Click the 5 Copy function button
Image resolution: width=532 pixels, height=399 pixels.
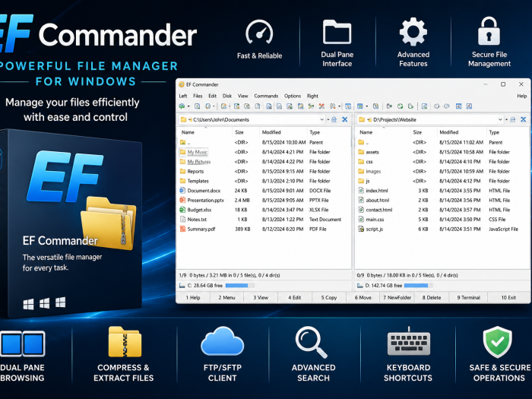pos(329,298)
